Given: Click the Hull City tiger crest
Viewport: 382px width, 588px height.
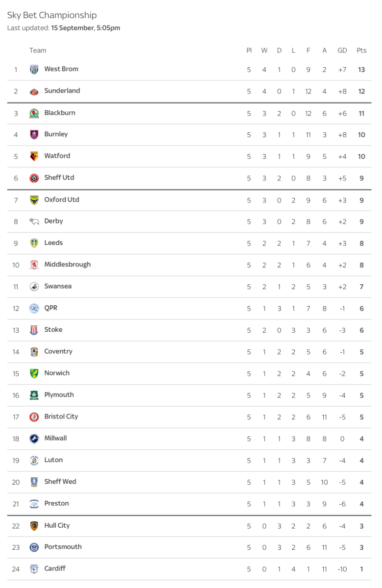Looking at the screenshot, I should coord(34,526).
